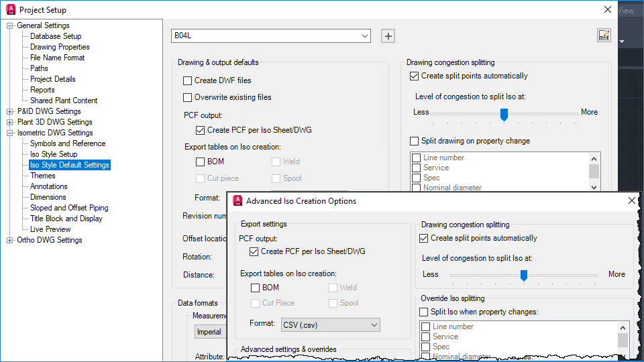
Task: Click the Plant 3D DWG Settings label
Action: (54, 122)
